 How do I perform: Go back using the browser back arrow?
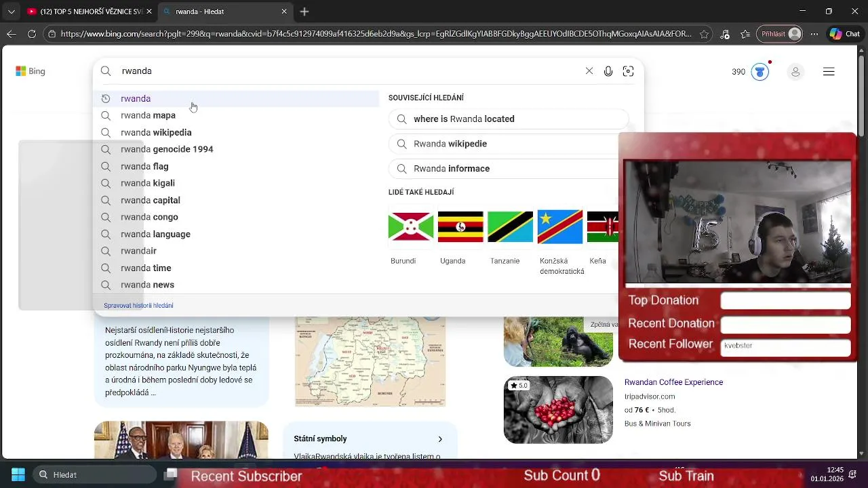coord(12,34)
